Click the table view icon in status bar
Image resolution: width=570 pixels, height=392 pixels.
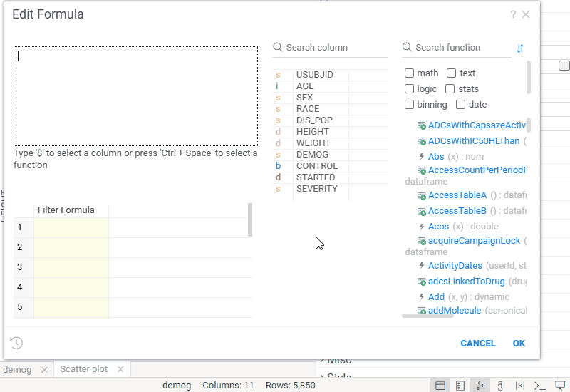(440, 386)
